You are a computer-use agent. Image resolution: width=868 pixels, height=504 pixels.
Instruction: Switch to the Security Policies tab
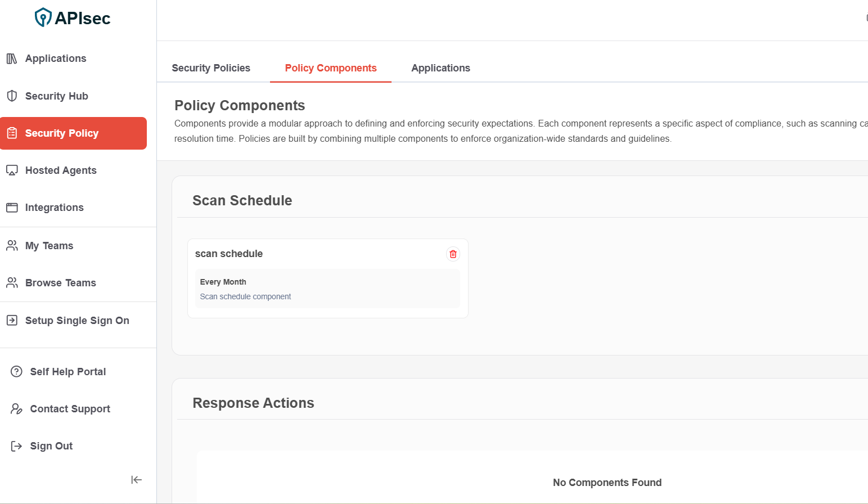[x=211, y=68]
